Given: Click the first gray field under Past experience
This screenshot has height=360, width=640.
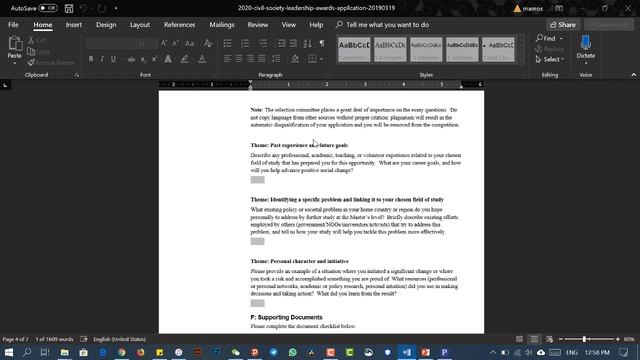Looking at the screenshot, I should point(258,180).
